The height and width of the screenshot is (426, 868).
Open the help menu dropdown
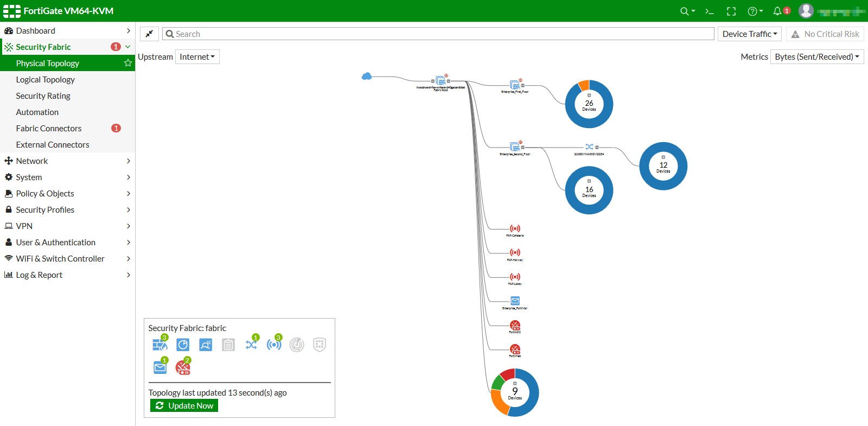tap(755, 11)
